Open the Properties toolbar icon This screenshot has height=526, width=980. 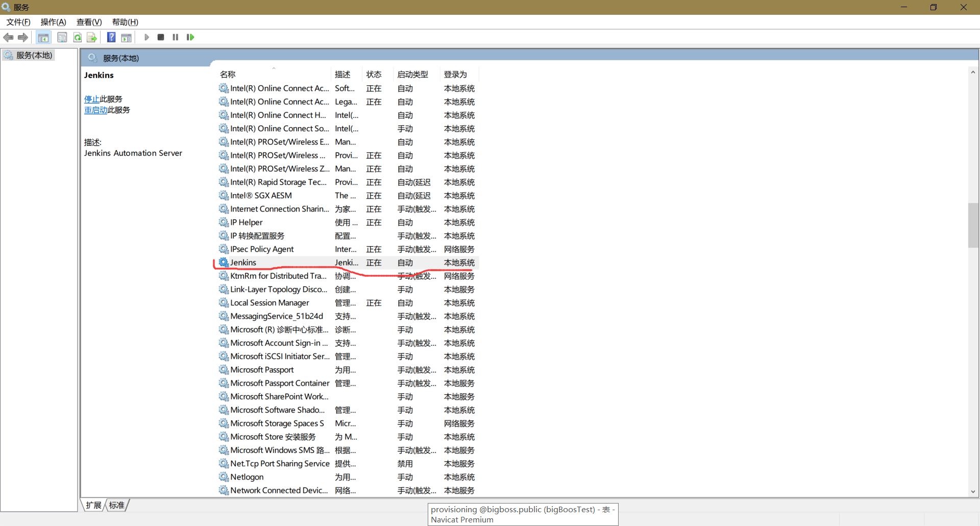[x=62, y=37]
